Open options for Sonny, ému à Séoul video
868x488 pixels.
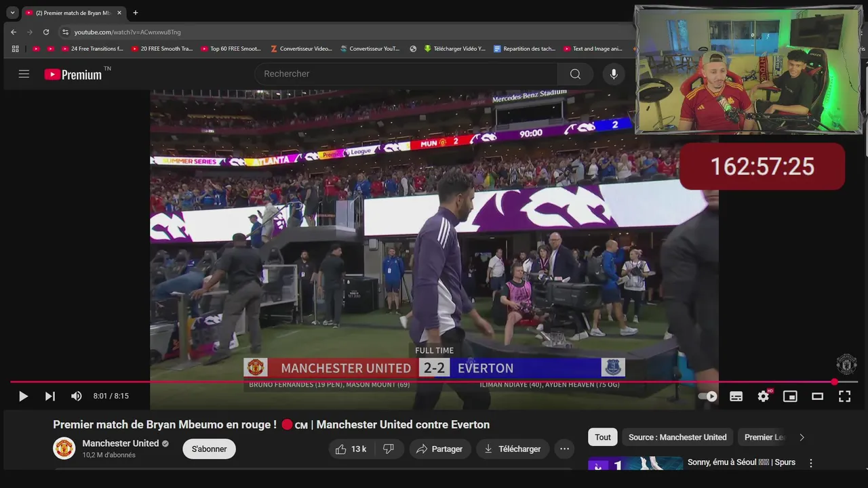point(810,463)
